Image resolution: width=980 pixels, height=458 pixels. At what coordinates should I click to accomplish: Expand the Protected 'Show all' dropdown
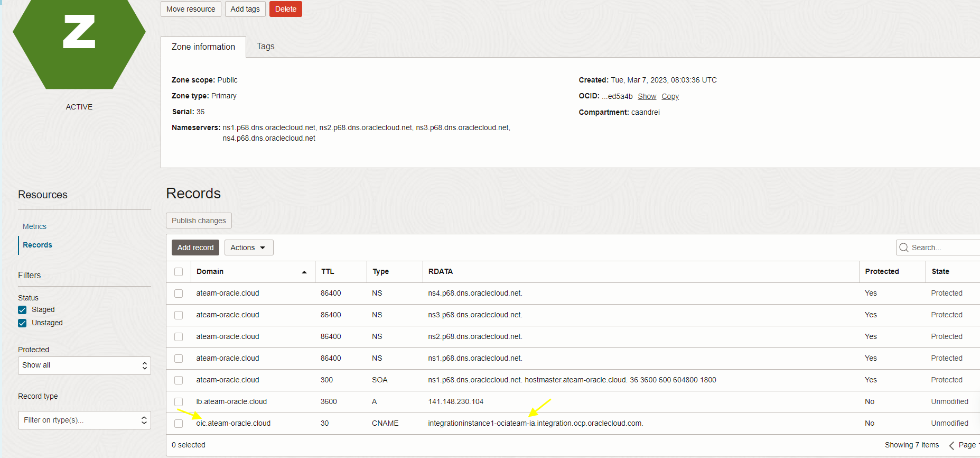pos(85,365)
